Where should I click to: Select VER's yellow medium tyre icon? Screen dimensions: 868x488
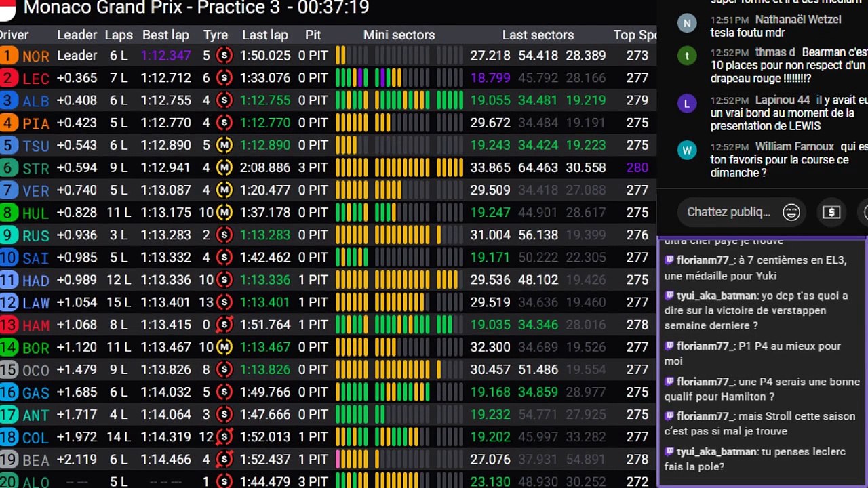[224, 190]
